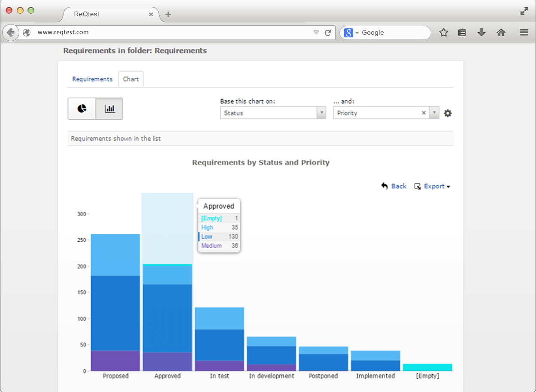Select Low in the Approved tooltip
This screenshot has width=536, height=392.
(x=218, y=237)
